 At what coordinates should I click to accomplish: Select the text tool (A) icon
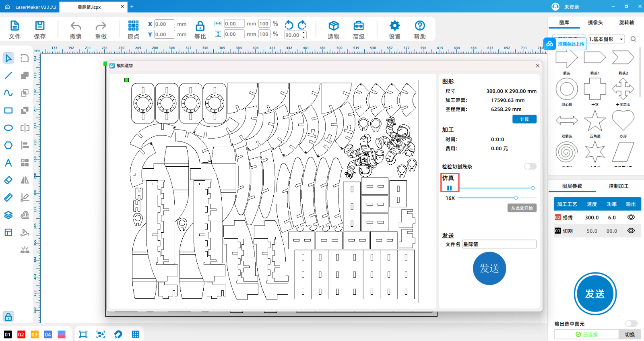click(8, 163)
